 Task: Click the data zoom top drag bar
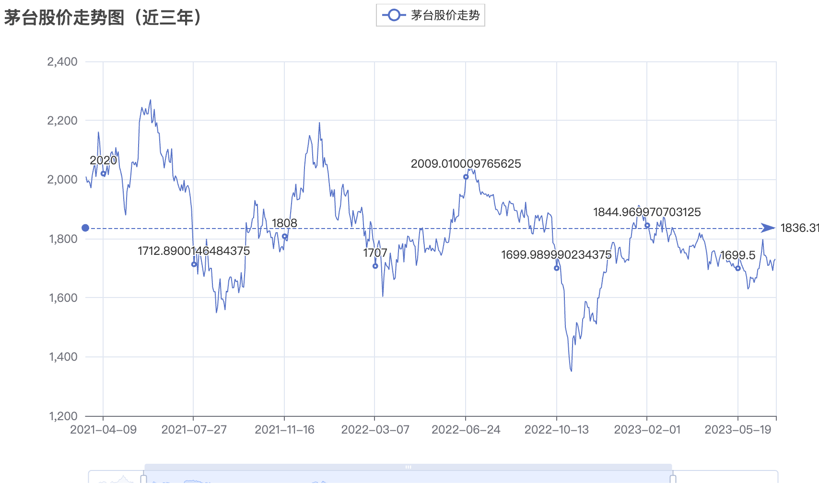point(408,467)
